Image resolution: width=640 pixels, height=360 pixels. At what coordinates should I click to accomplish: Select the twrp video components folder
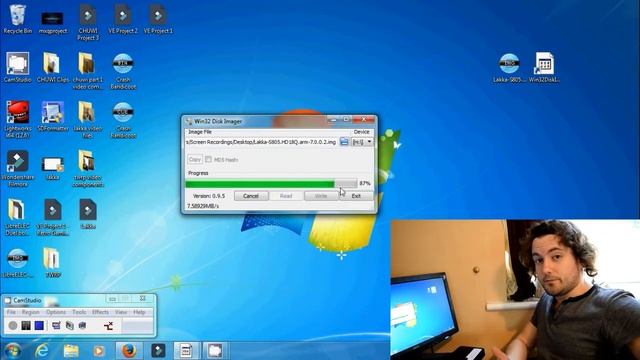pos(88,168)
